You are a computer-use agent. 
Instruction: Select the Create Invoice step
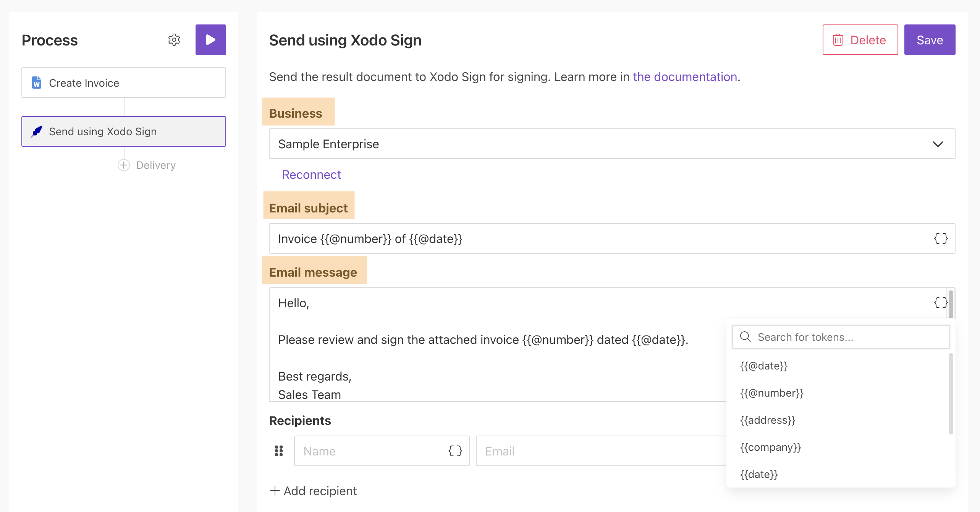tap(124, 83)
